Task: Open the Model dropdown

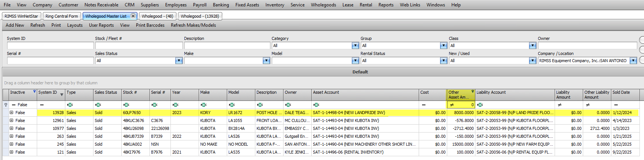Action: tap(355, 61)
